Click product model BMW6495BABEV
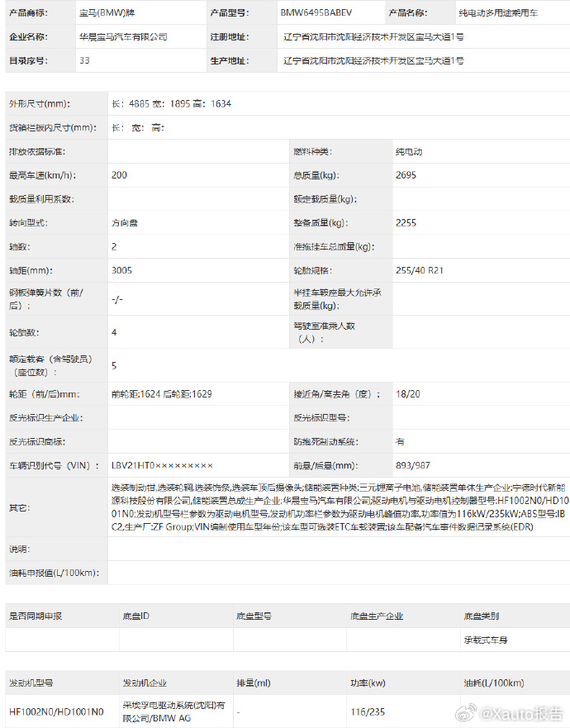 (x=316, y=13)
